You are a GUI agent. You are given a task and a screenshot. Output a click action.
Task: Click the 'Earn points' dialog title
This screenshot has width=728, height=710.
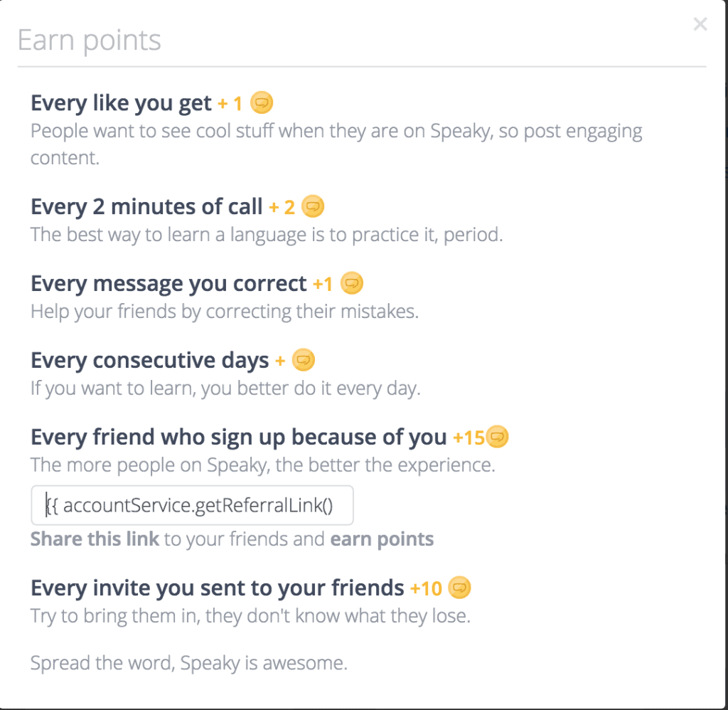pos(89,39)
